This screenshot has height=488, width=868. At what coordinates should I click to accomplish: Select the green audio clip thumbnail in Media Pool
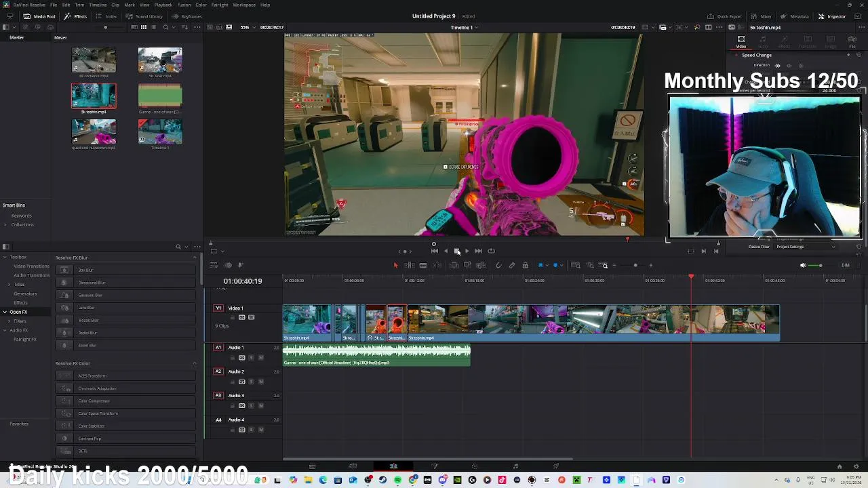click(160, 96)
